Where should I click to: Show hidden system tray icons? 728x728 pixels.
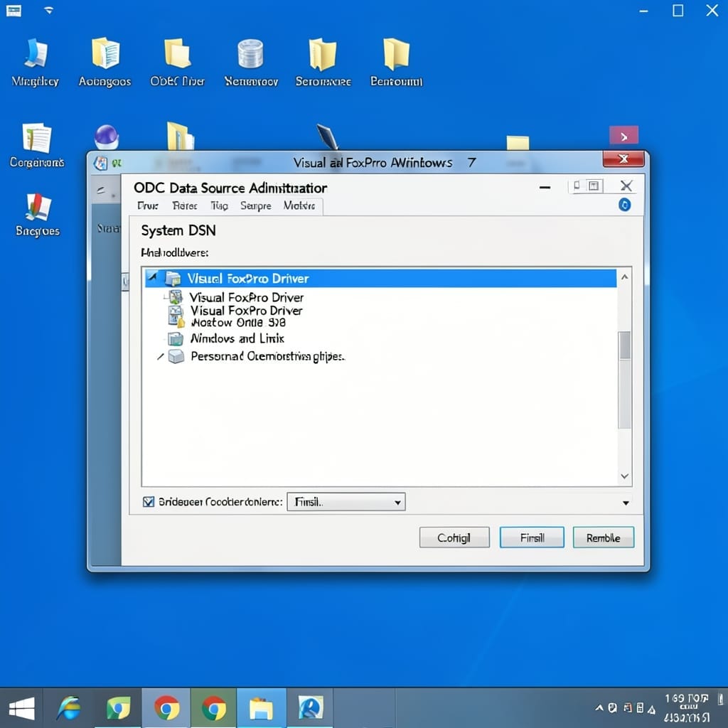coord(599,708)
